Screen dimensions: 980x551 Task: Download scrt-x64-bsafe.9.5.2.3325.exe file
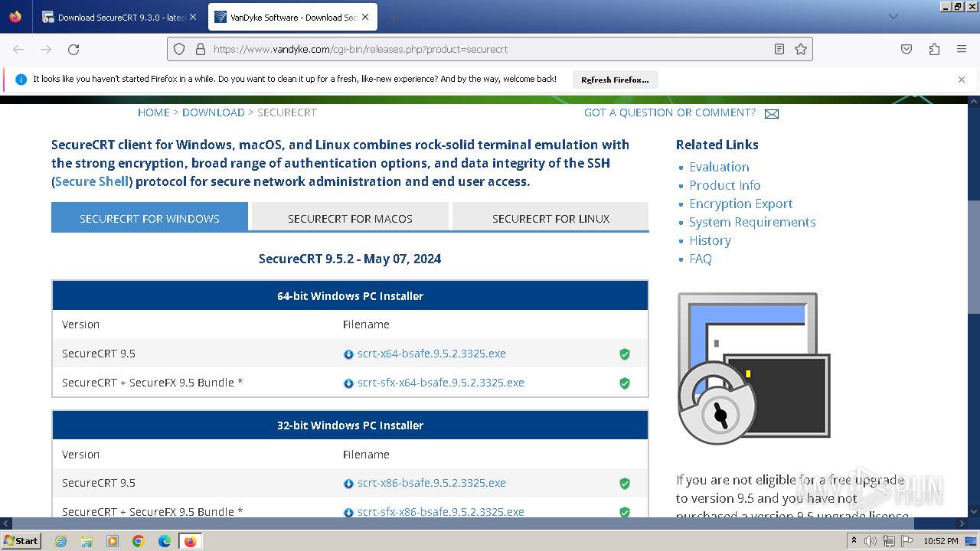click(x=432, y=354)
